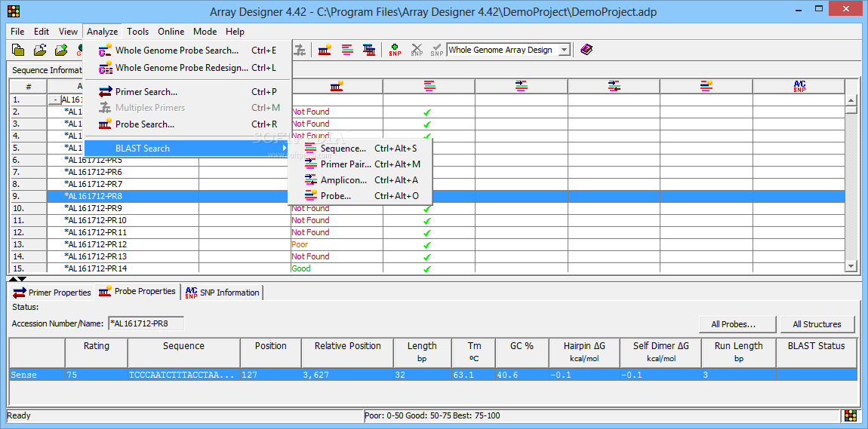This screenshot has width=868, height=429.
Task: Click the green checkmark in row 2
Action: click(x=426, y=112)
